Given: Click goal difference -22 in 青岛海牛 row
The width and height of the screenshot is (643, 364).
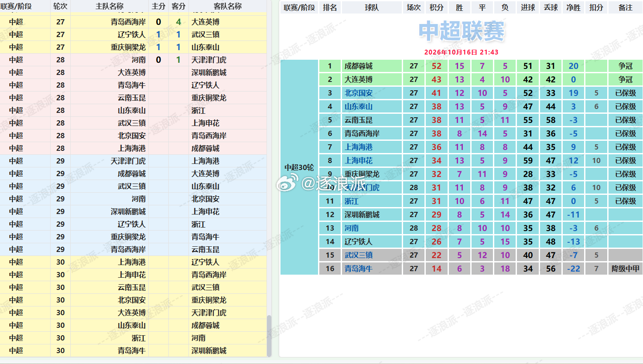Looking at the screenshot, I should [573, 269].
